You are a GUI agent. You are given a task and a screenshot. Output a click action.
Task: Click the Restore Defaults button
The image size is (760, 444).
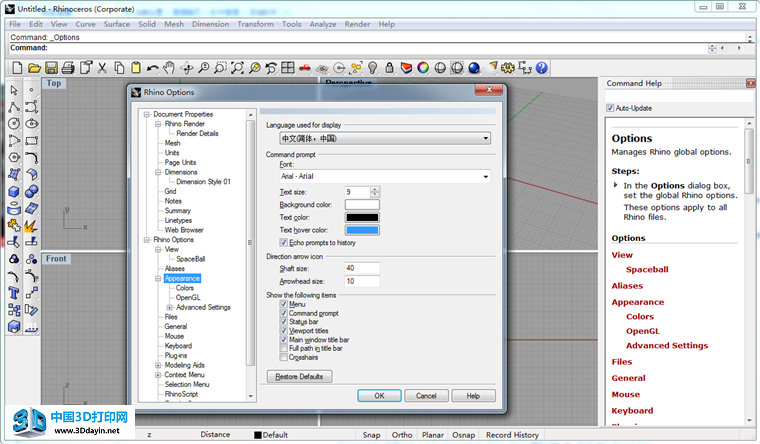(x=299, y=377)
